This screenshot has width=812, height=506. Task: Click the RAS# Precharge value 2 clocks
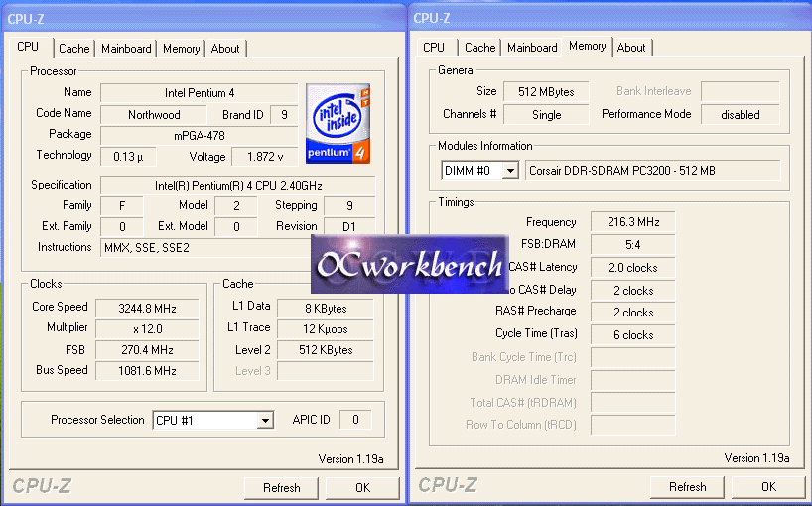(632, 313)
